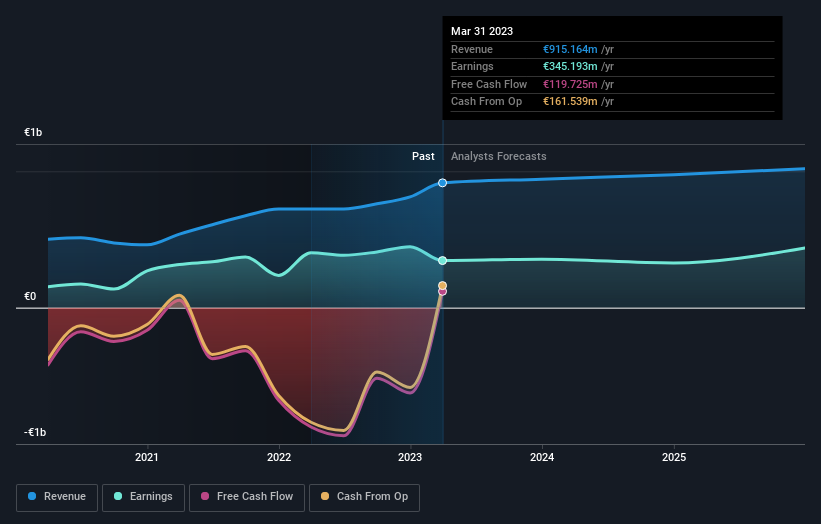Toggle the Revenue series legend button

pyautogui.click(x=57, y=497)
